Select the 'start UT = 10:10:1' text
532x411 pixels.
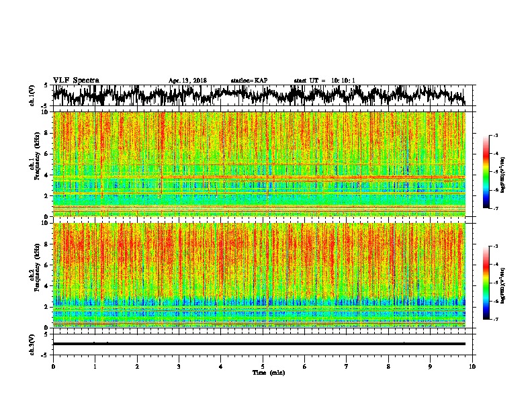324,81
